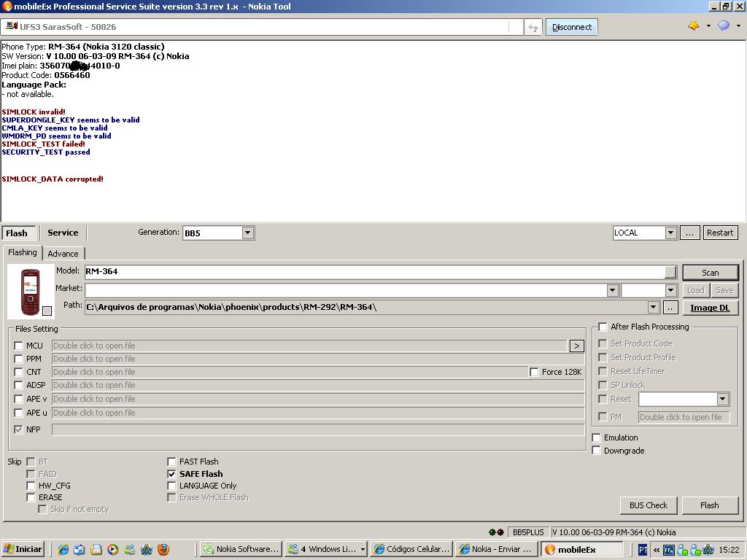
Task: Switch to Nokia - Enviar browser window
Action: [496, 550]
